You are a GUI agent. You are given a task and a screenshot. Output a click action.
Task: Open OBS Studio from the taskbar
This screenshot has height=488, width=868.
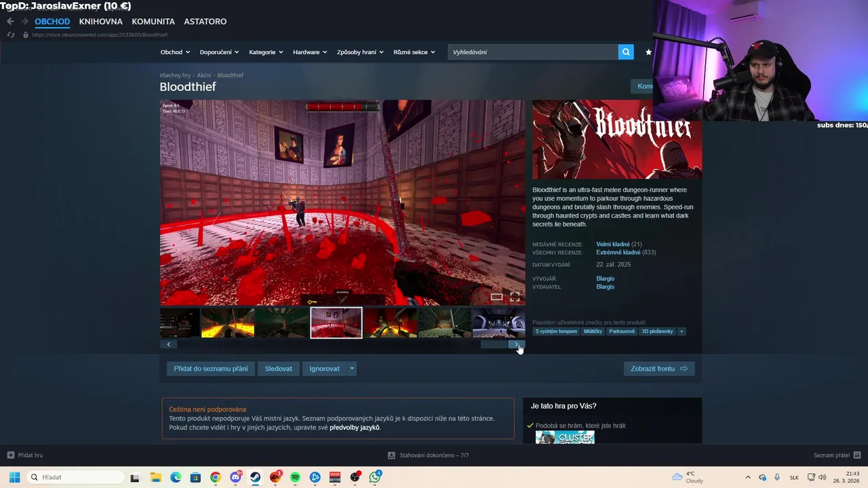tap(355, 477)
